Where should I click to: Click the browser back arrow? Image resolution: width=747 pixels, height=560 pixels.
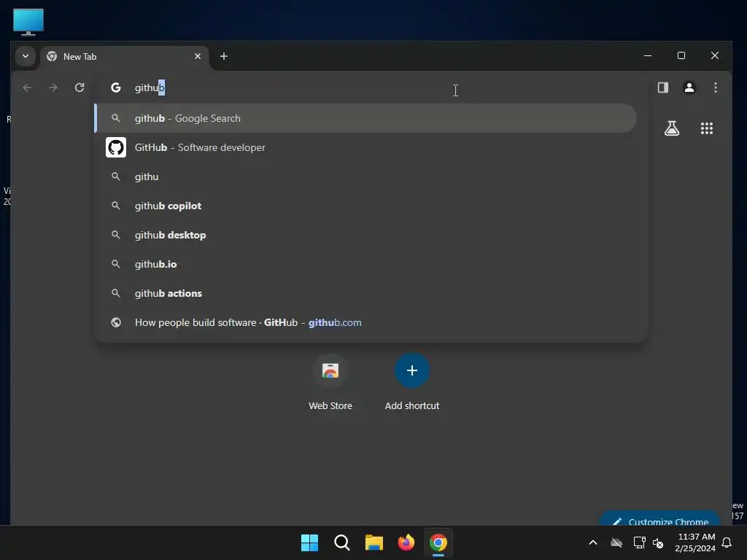[27, 87]
